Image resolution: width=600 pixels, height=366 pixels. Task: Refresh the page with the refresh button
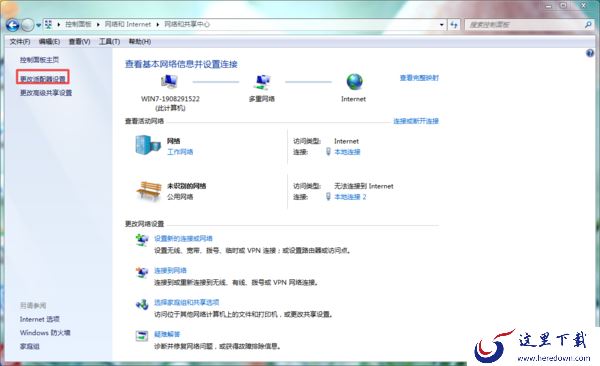pos(454,25)
